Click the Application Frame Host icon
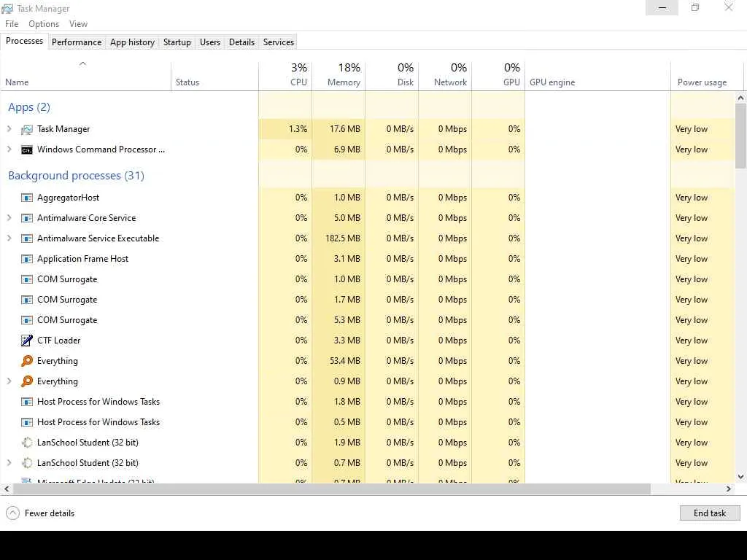 pos(27,259)
